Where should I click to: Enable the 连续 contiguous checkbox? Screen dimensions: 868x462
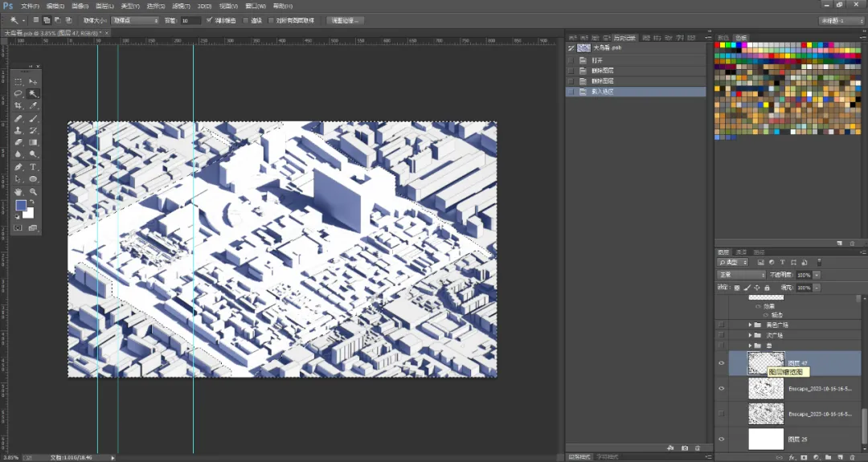pos(246,20)
